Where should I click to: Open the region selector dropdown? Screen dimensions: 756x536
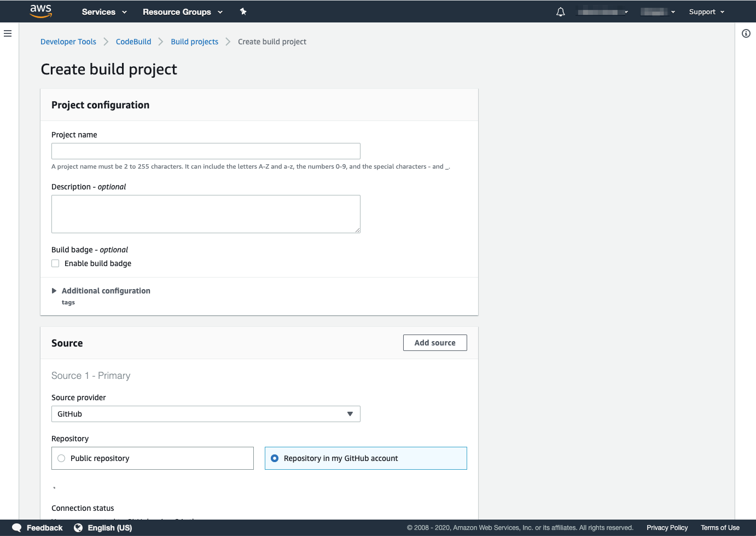pyautogui.click(x=658, y=11)
